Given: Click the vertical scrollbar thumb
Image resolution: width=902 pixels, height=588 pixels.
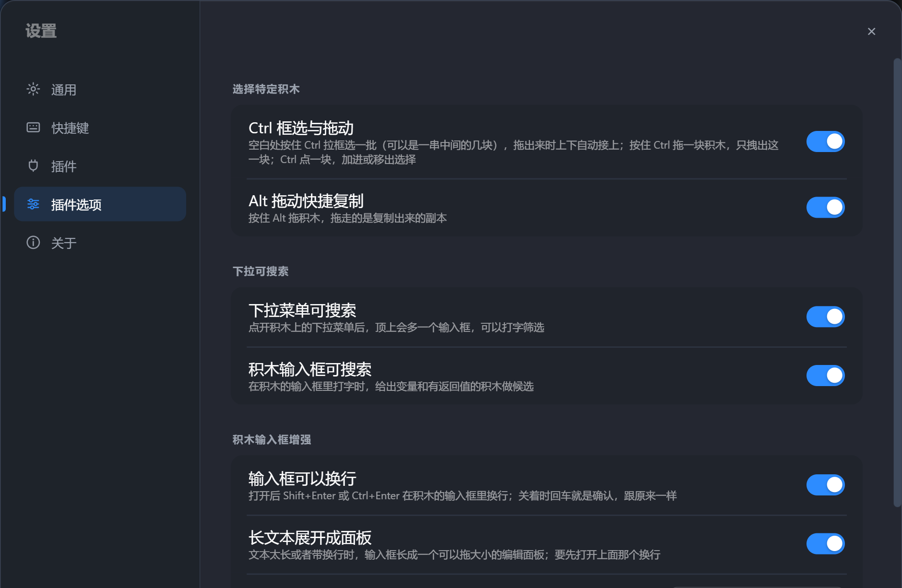Looking at the screenshot, I should (897, 283).
